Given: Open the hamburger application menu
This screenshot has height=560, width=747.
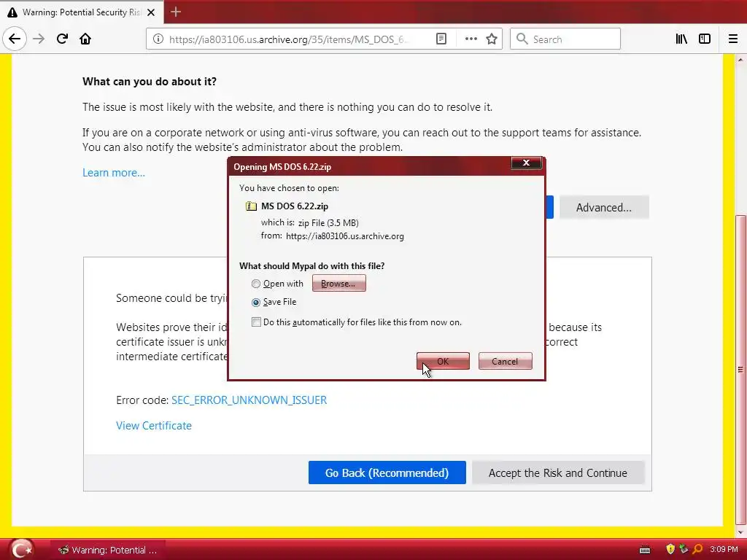Looking at the screenshot, I should point(733,39).
